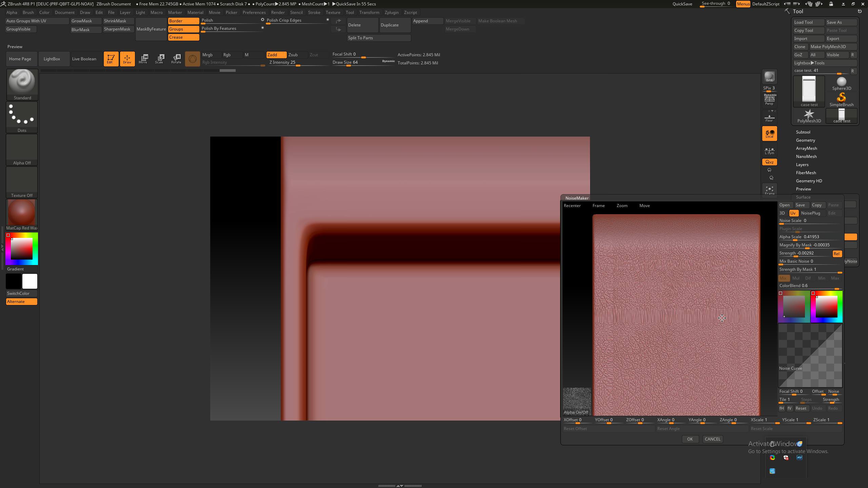Switch NoiseMaker to 3D mode
This screenshot has width=868, height=488.
[x=782, y=213]
